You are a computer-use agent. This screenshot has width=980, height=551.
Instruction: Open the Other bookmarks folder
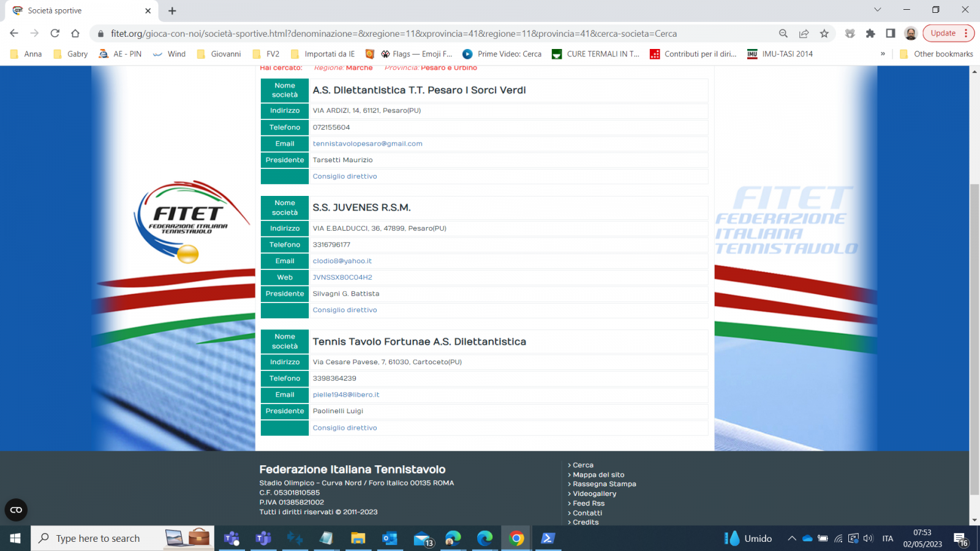point(937,54)
